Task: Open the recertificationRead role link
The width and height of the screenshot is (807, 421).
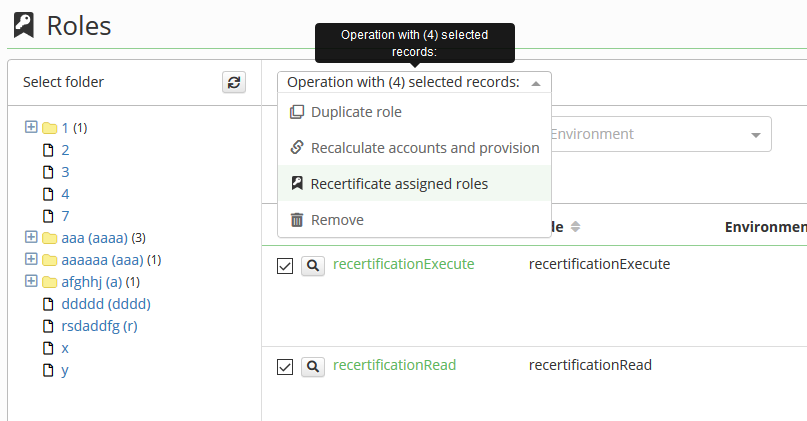Action: [x=394, y=365]
